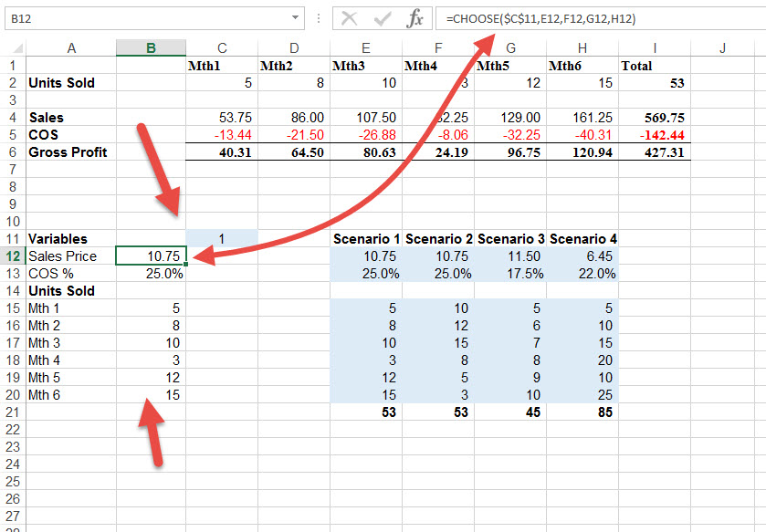The image size is (766, 532).
Task: Click the Insert Function fx icon
Action: 415,18
